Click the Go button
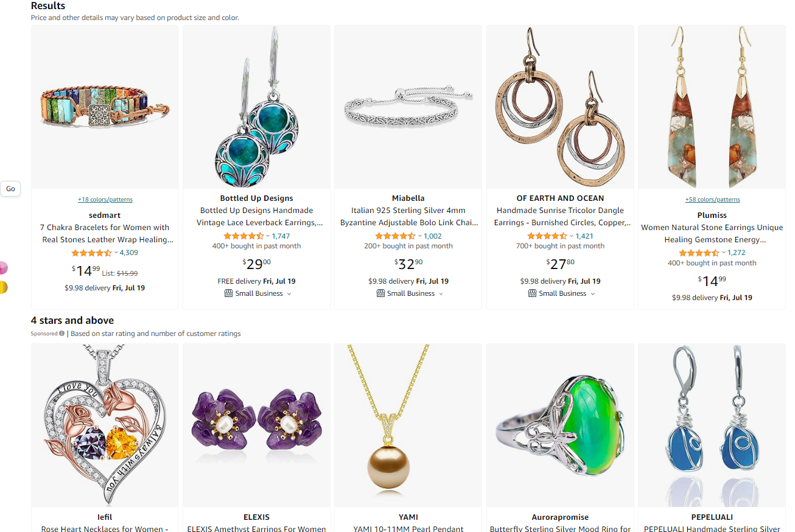The height and width of the screenshot is (532, 795). tap(10, 189)
